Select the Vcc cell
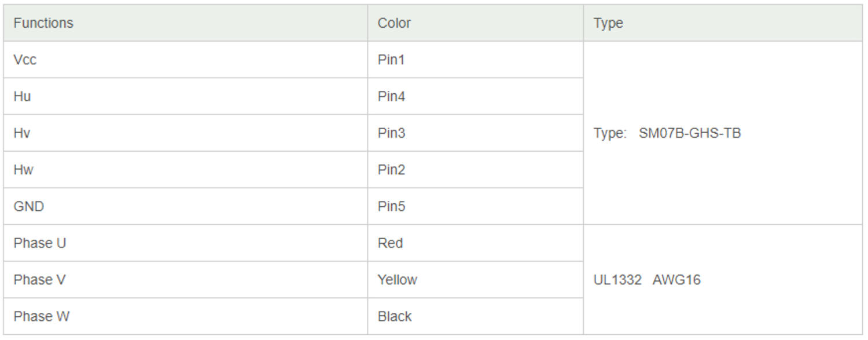 tap(185, 60)
